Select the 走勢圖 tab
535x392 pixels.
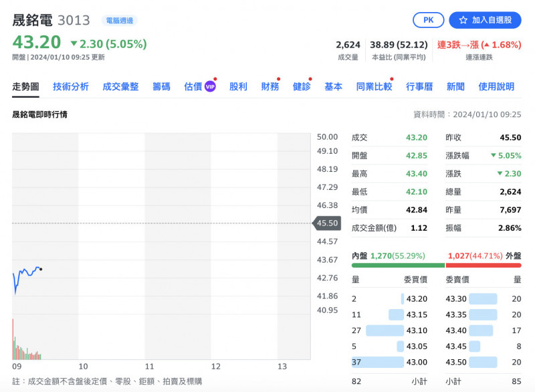tap(25, 87)
